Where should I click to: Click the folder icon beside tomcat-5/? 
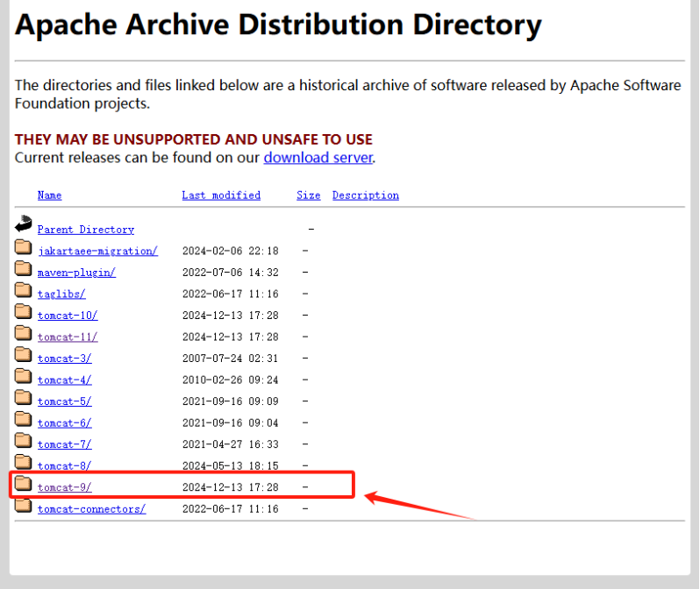pyautogui.click(x=23, y=397)
